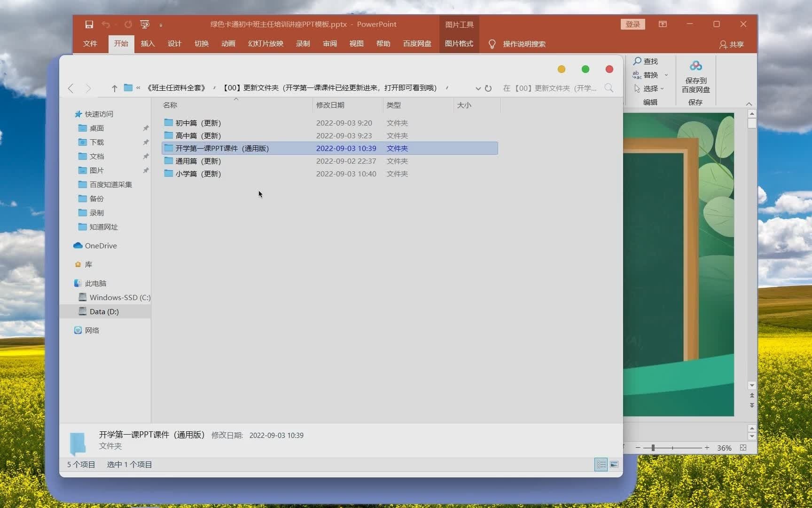Open the 百度网盘 ribbon tab

click(x=417, y=44)
